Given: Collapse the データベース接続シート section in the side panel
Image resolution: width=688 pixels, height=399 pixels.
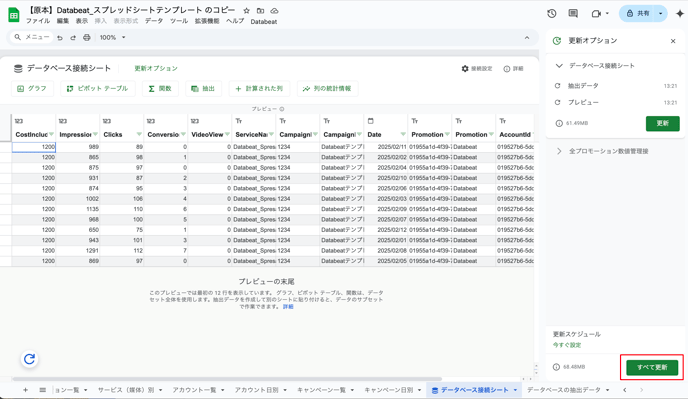Looking at the screenshot, I should 559,66.
